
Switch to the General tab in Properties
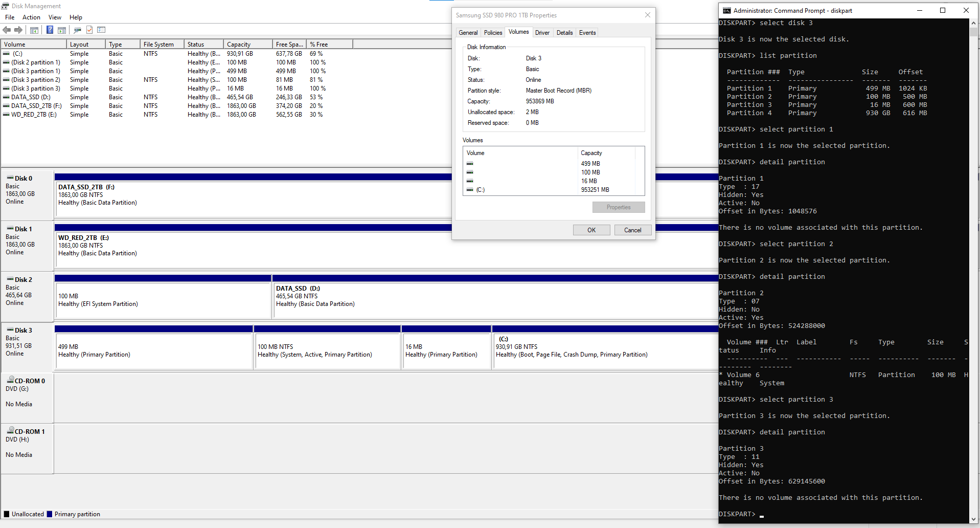pos(468,33)
